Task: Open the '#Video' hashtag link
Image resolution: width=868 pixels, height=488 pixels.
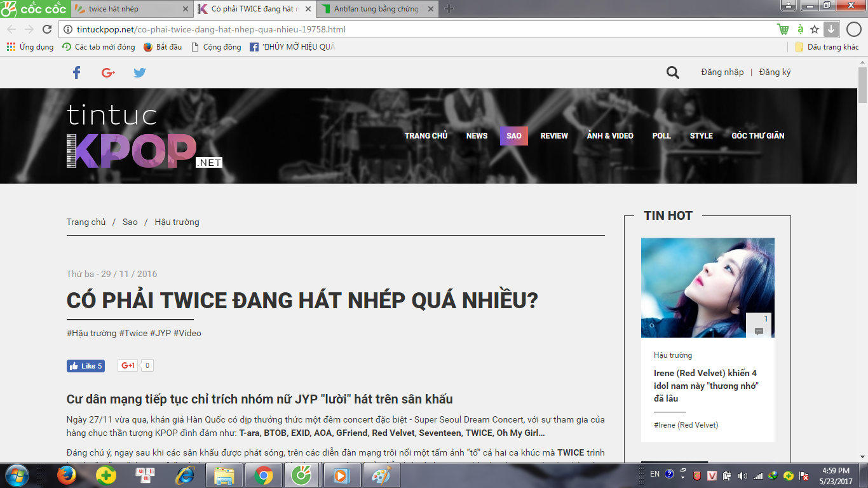Action: [187, 333]
